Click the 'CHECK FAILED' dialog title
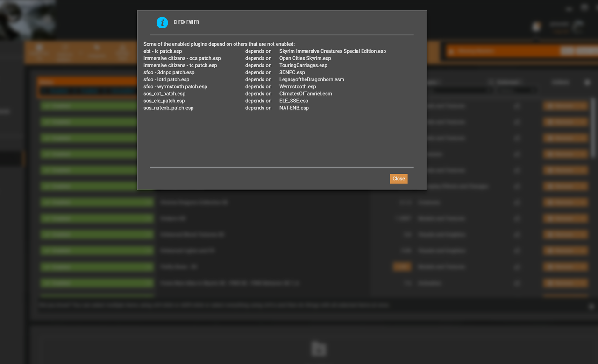 (186, 22)
